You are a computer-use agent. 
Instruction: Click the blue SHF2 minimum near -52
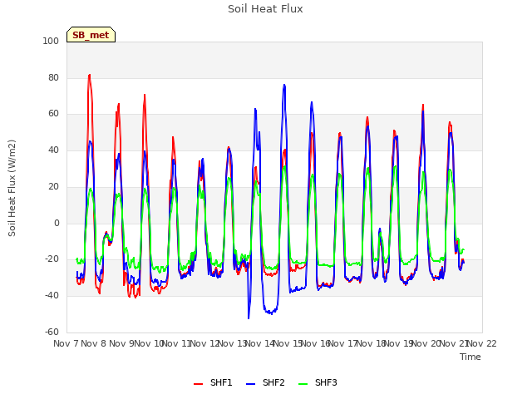point(249,318)
